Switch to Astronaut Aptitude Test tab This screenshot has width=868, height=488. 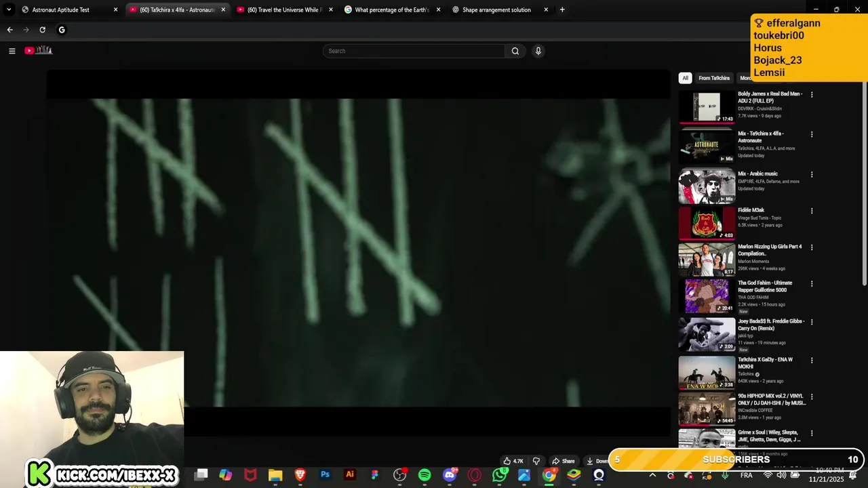click(68, 9)
